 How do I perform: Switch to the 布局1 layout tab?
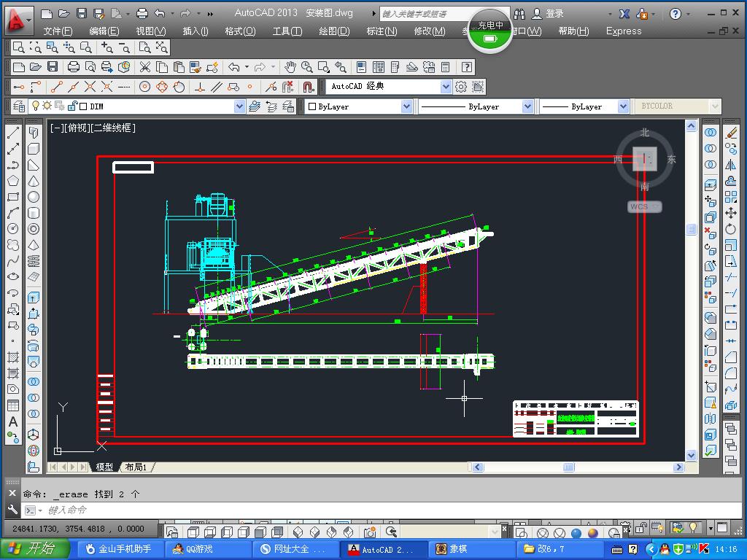point(136,467)
